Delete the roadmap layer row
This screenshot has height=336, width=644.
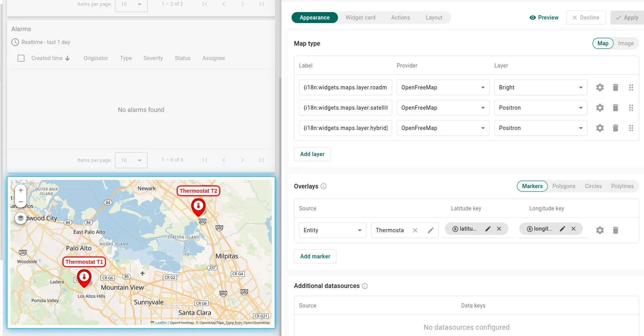[x=616, y=87]
